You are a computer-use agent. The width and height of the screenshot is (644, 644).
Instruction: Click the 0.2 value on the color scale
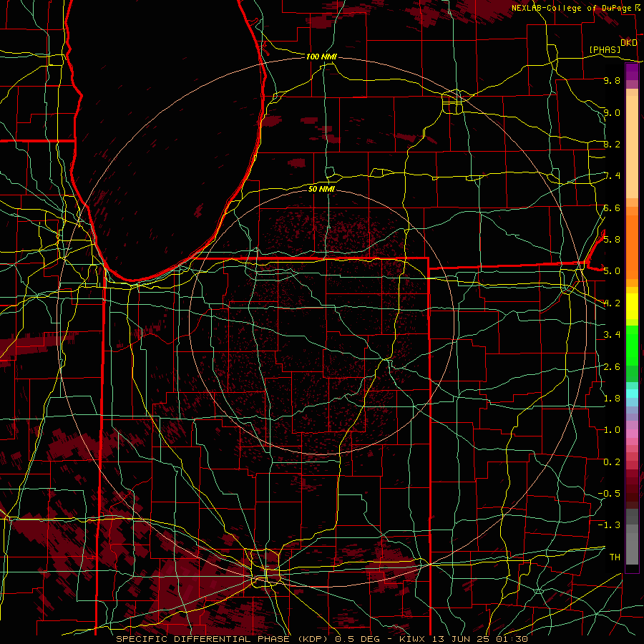(612, 462)
